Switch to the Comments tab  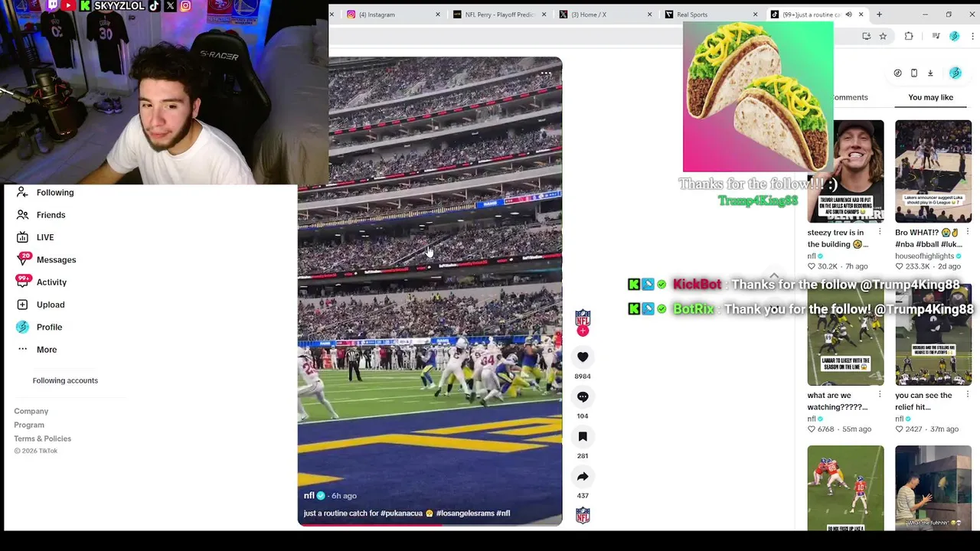(x=850, y=97)
